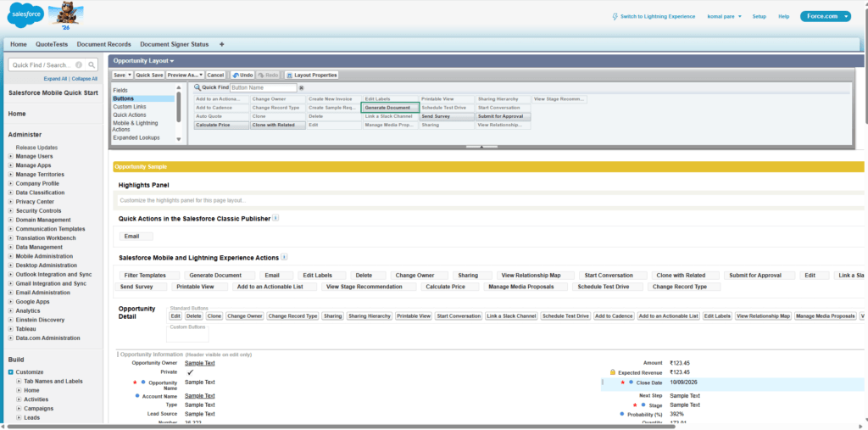Click the Astro mascot seasonal logo
Viewport: 868px width, 430px height.
(x=65, y=17)
